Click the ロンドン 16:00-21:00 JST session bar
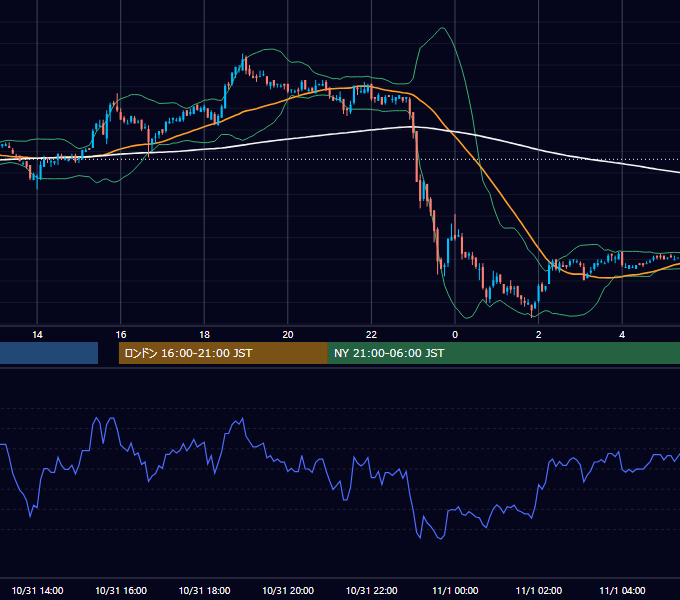Image resolution: width=680 pixels, height=600 pixels. (223, 353)
